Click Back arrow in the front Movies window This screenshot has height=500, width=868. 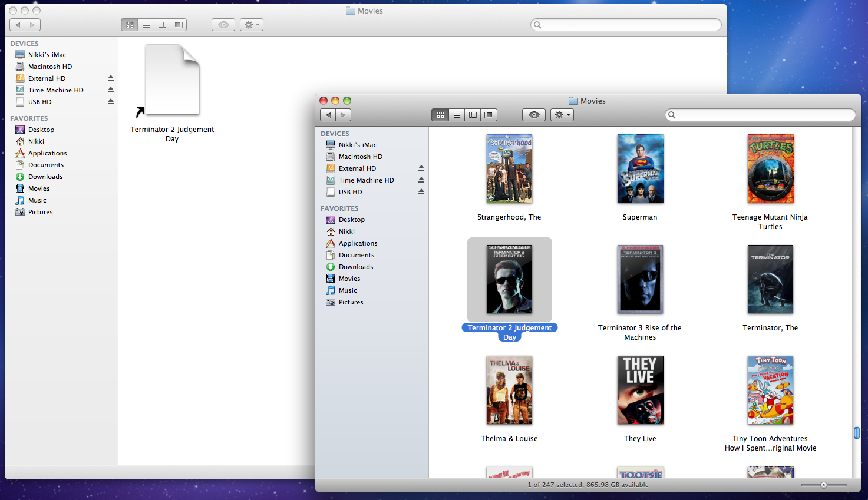point(328,115)
